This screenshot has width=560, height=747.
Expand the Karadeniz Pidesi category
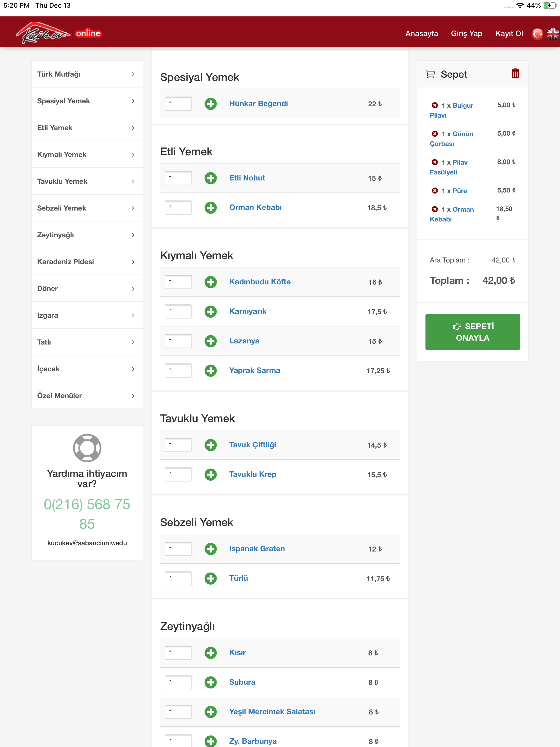(87, 262)
